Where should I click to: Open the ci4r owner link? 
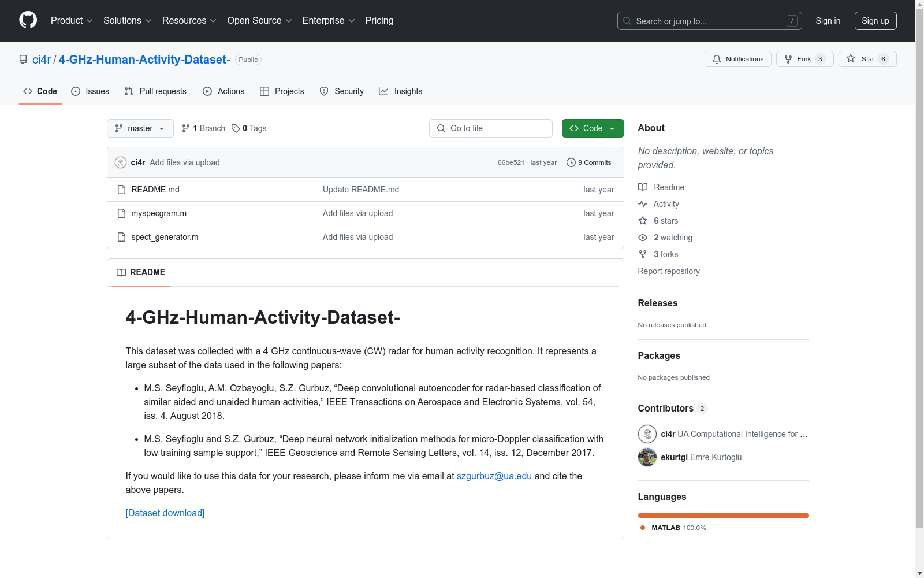pyautogui.click(x=42, y=60)
